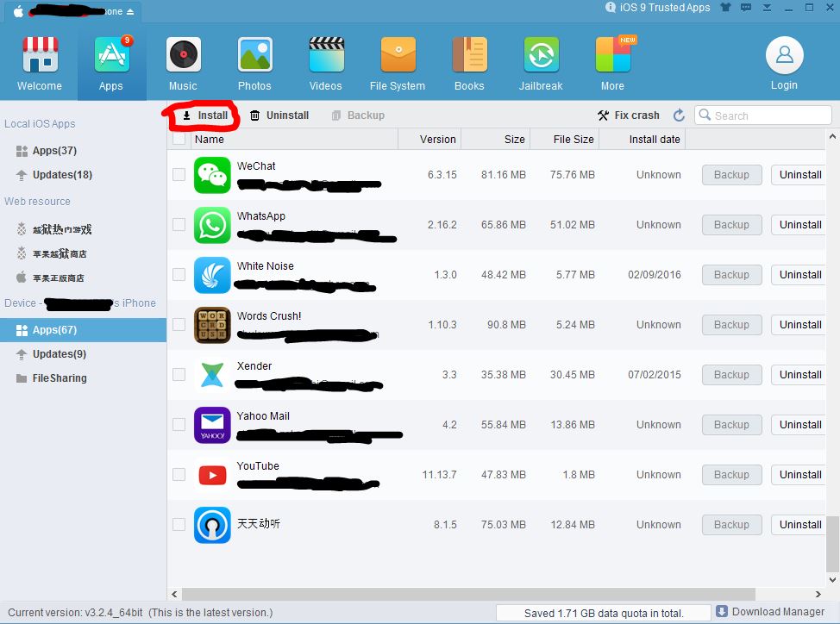Click the Fix crash button
The height and width of the screenshot is (624, 840).
[629, 115]
